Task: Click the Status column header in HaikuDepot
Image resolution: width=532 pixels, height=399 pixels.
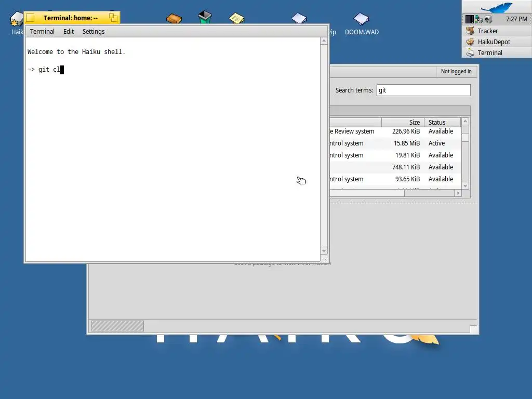Action: [x=443, y=122]
